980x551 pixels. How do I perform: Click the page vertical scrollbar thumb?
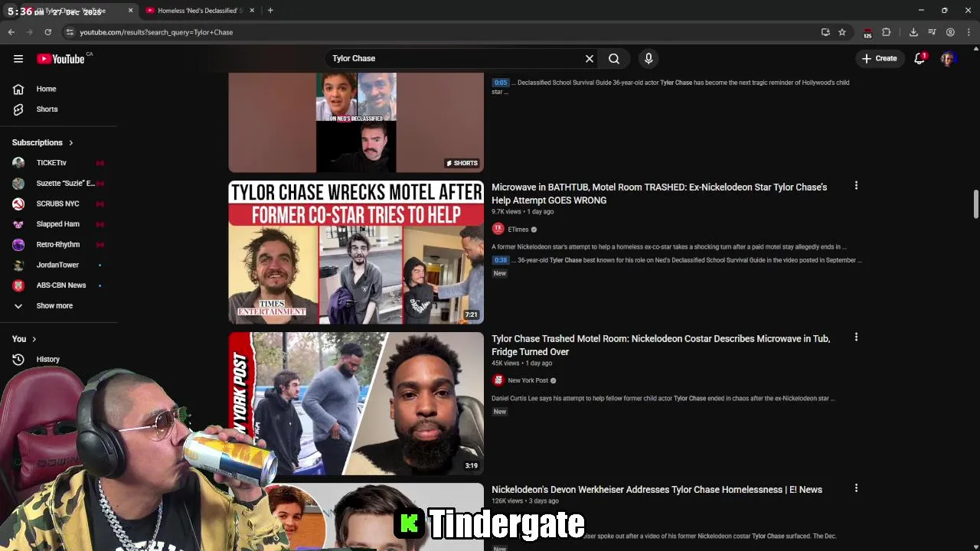[x=976, y=204]
